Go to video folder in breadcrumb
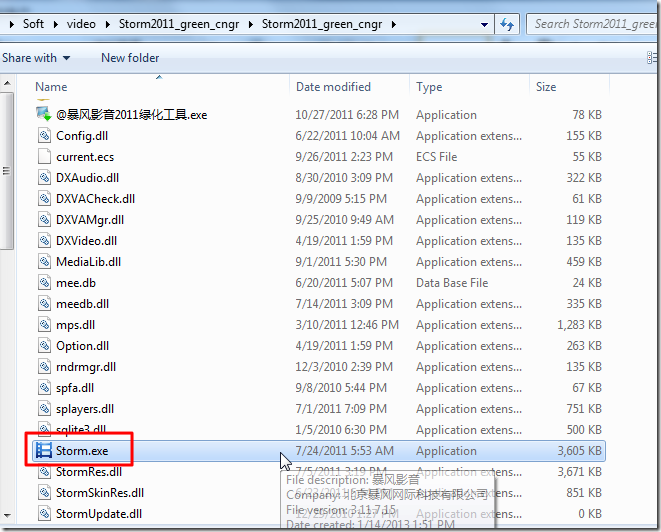The image size is (661, 532). tap(81, 24)
